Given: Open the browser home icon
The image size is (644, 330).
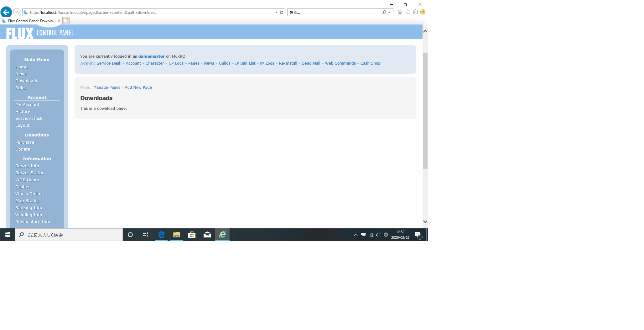Looking at the screenshot, I should tap(400, 12).
